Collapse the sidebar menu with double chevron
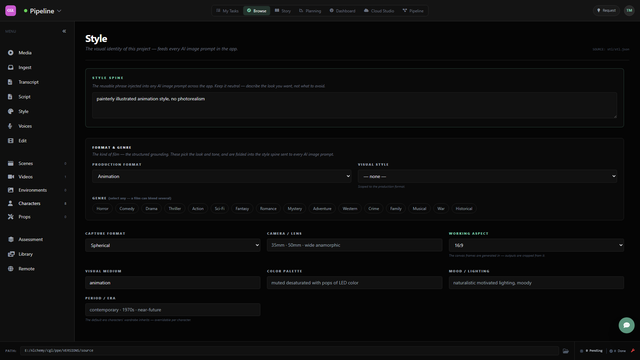The image size is (640, 360). (x=64, y=31)
